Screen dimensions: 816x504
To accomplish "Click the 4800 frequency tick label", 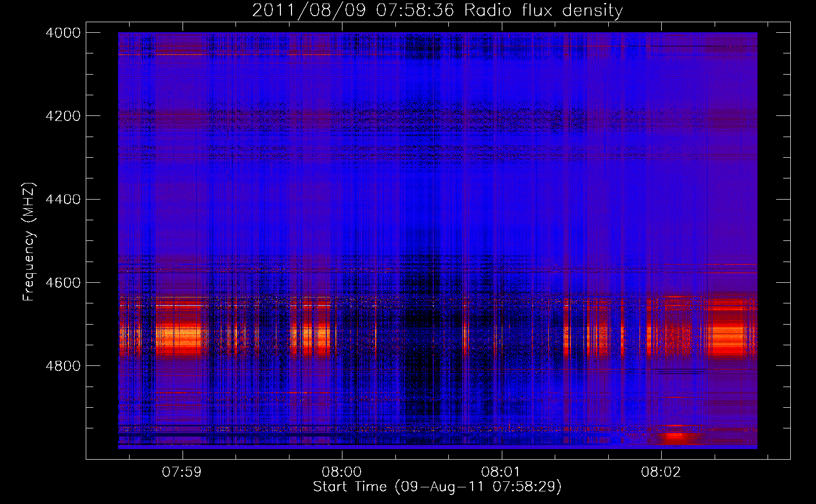I will click(63, 366).
